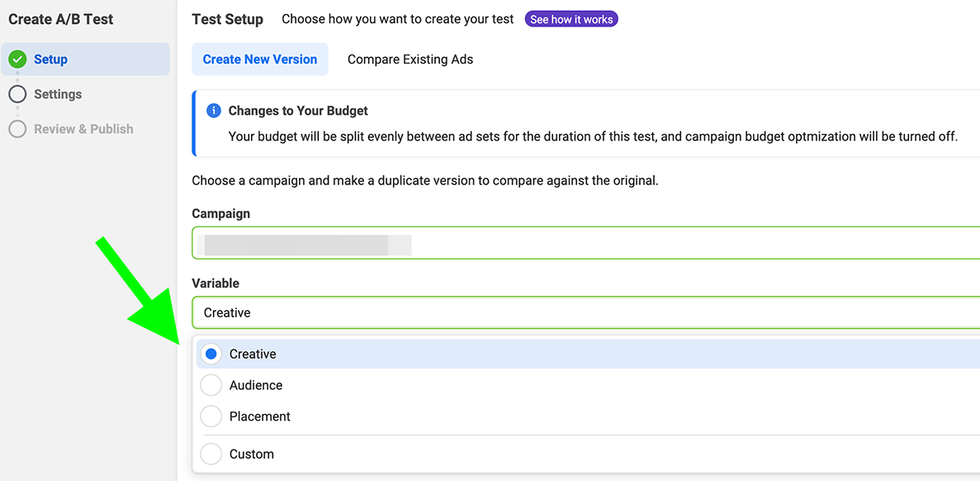980x481 pixels.
Task: Click the Placement option text
Action: (260, 417)
